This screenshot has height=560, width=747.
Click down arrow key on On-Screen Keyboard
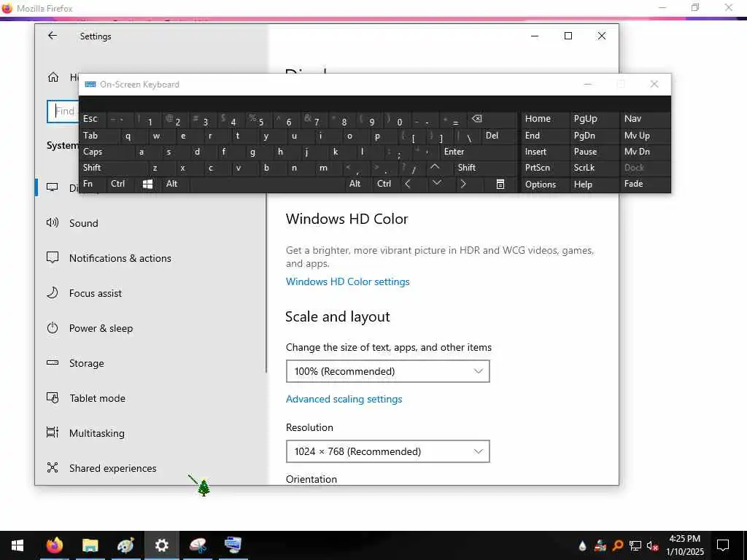436,183
